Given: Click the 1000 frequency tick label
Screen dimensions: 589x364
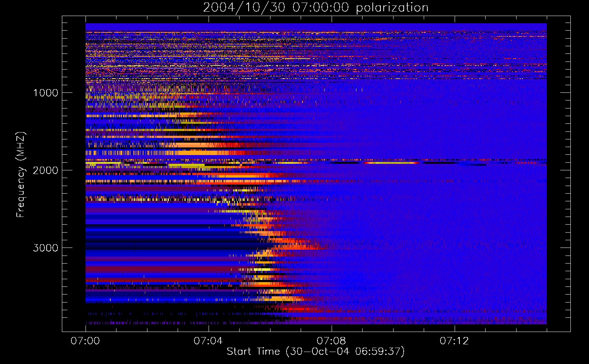Looking at the screenshot, I should (x=46, y=93).
